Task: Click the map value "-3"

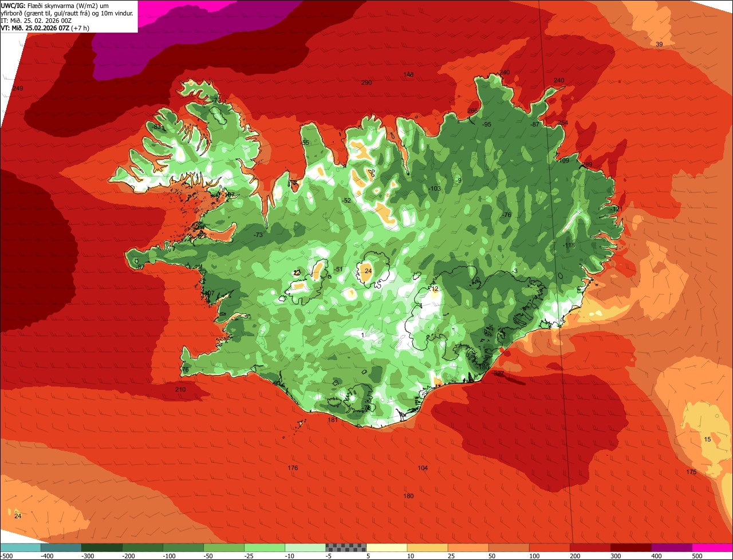Action: point(515,271)
